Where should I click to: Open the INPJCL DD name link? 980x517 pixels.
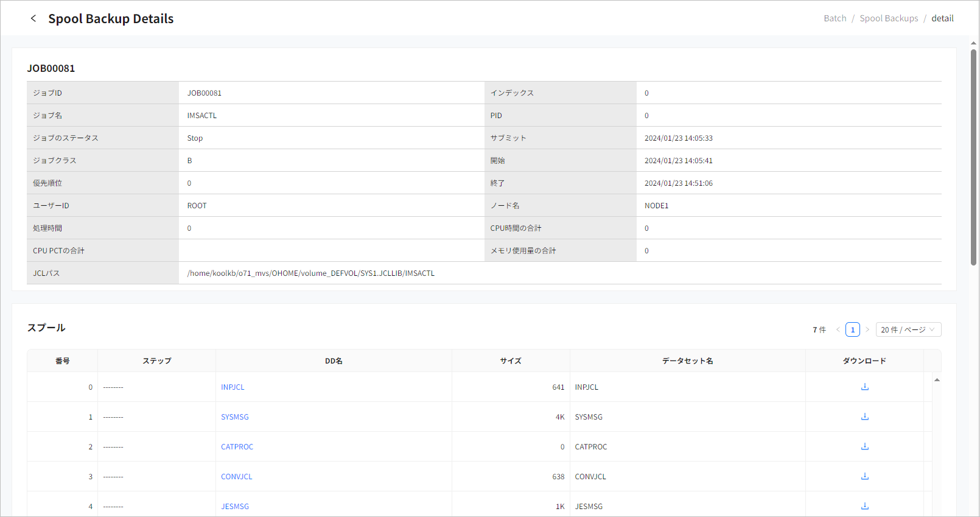click(x=233, y=387)
